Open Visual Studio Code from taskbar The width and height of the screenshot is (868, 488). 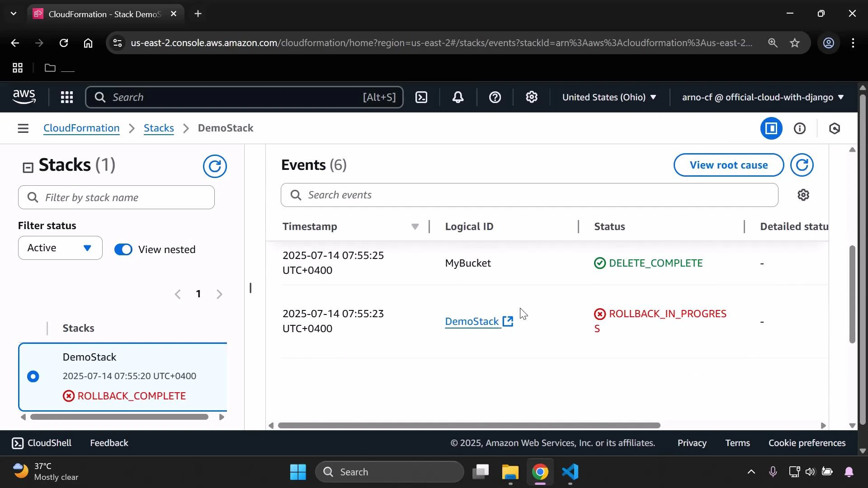pyautogui.click(x=571, y=472)
